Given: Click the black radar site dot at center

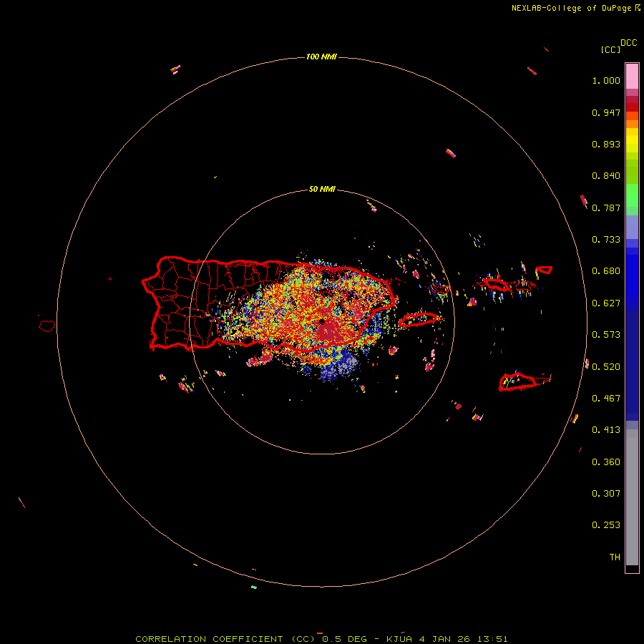Looking at the screenshot, I should 322,321.
